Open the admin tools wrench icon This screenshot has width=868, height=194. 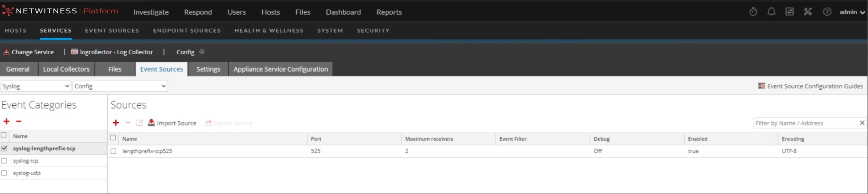tap(808, 12)
